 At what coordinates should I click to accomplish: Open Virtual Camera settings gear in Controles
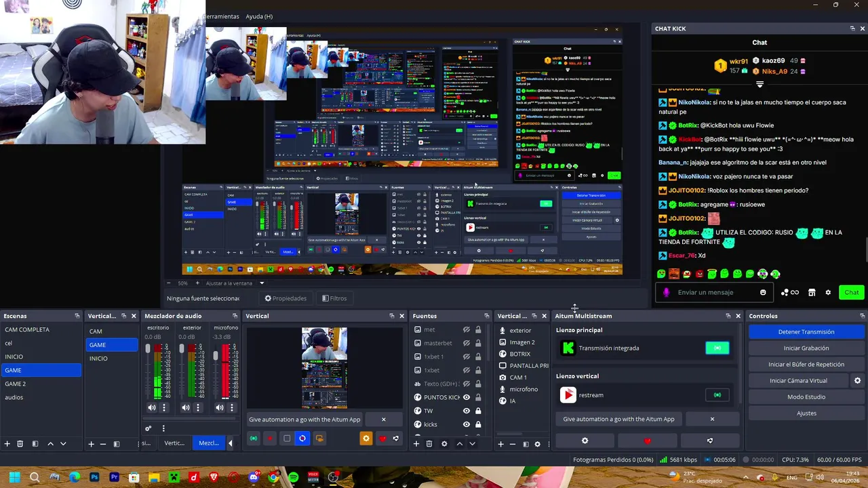point(857,381)
